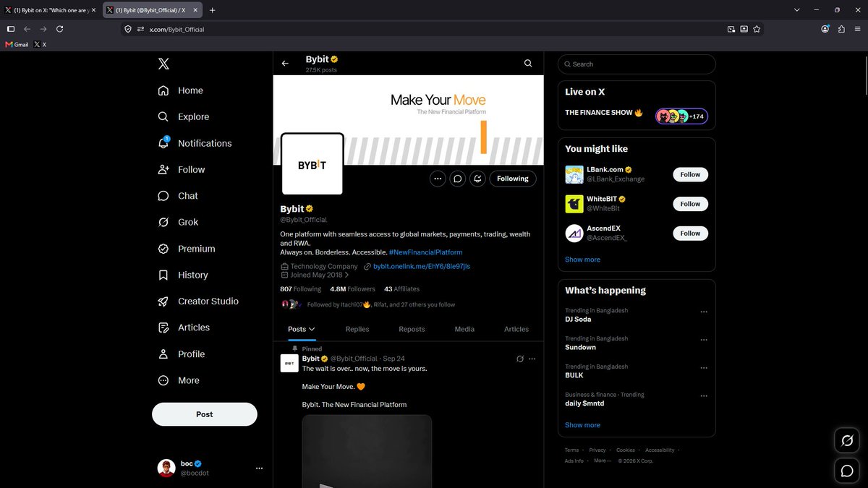The width and height of the screenshot is (868, 488).
Task: Open Grok from the sidebar
Action: tap(178, 222)
